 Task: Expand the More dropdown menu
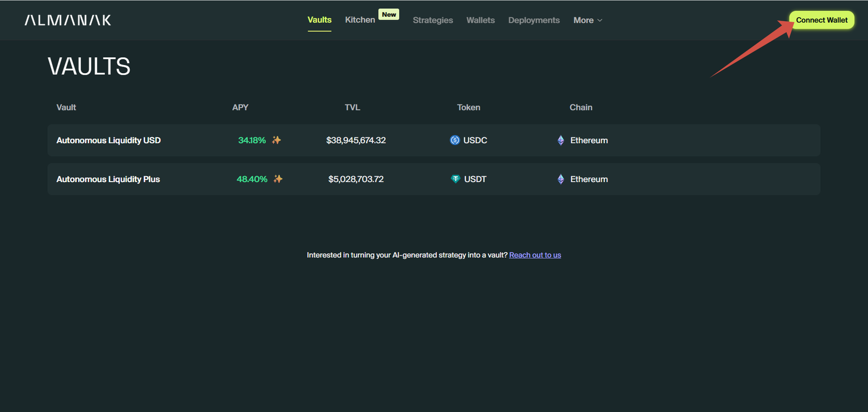(584, 20)
